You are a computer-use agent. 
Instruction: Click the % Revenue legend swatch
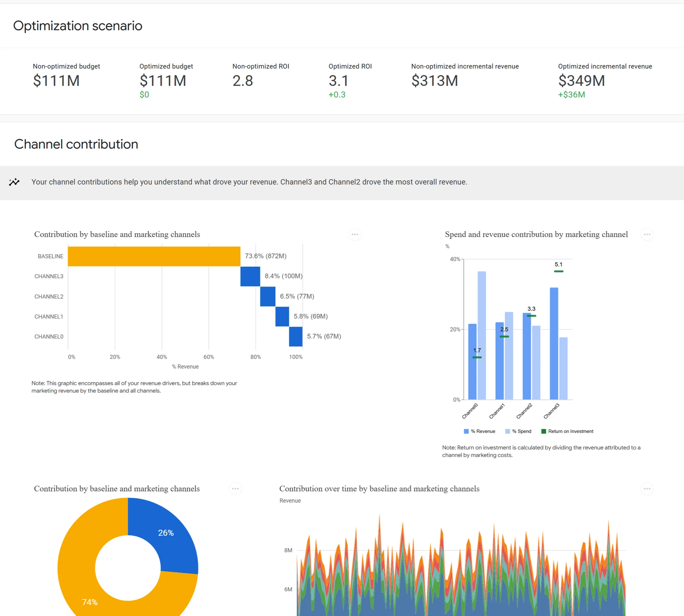[466, 431]
